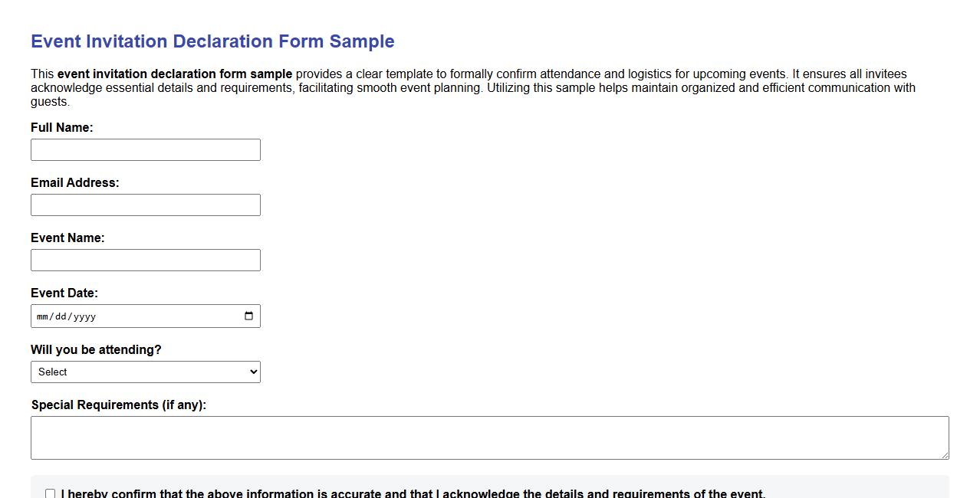Click the Event Name text box
The width and height of the screenshot is (980, 498).
[x=146, y=260]
